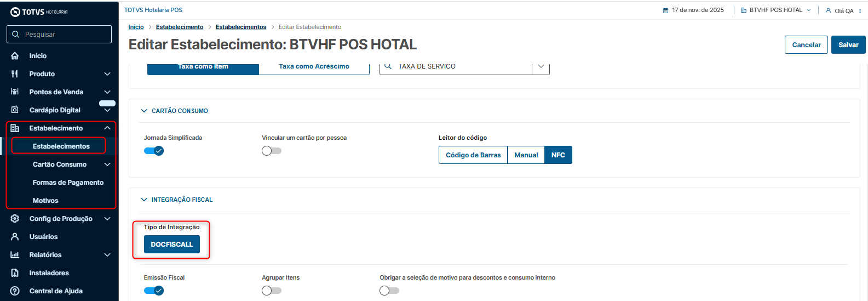
Task: Follow the Estabelecimentos breadcrumb link
Action: pos(241,27)
